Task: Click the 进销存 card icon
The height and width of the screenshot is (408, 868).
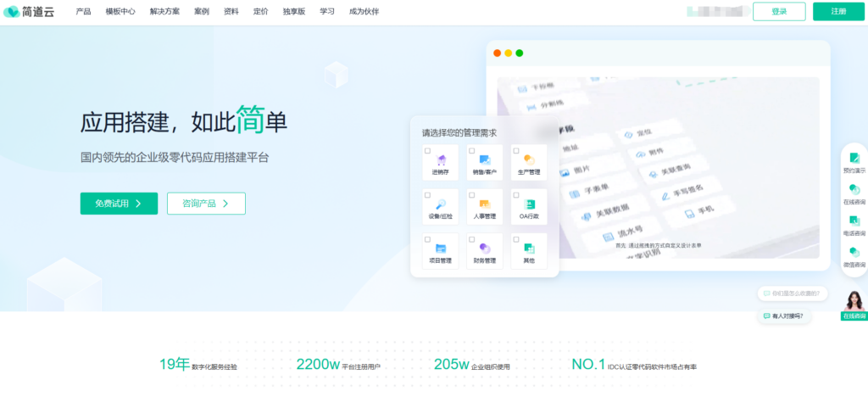Action: [x=441, y=160]
